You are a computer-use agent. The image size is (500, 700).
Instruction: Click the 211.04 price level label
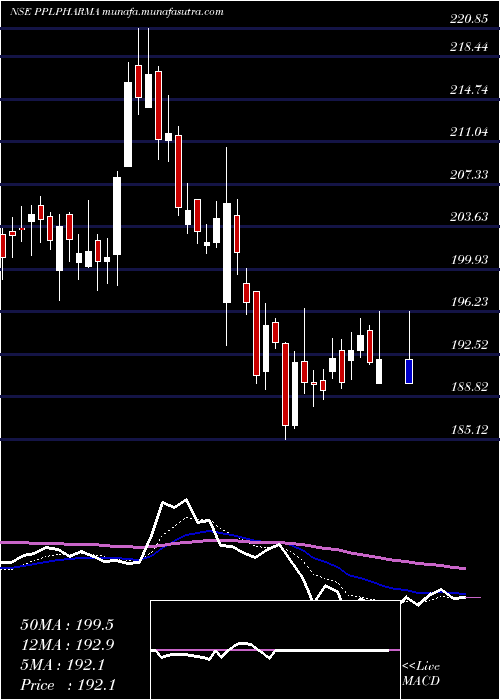[469, 132]
